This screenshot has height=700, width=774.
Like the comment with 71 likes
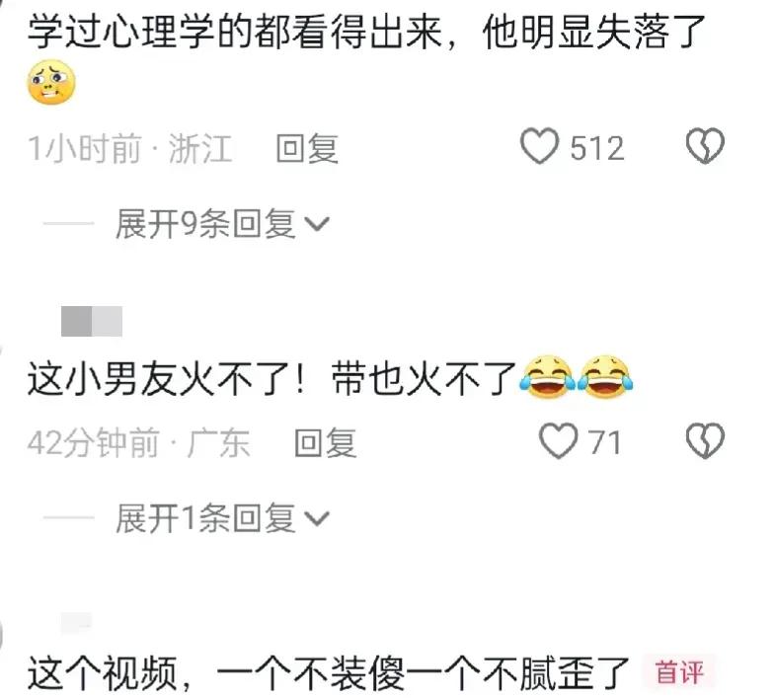(x=558, y=440)
